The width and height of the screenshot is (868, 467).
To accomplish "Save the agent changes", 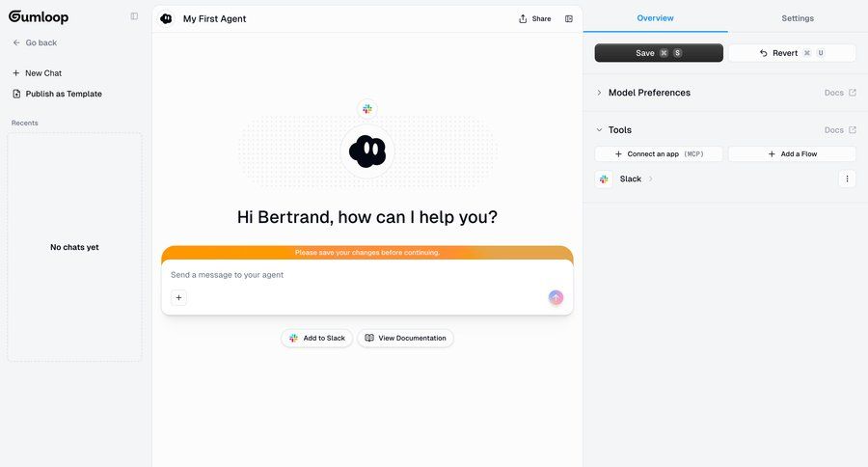I will 659,53.
